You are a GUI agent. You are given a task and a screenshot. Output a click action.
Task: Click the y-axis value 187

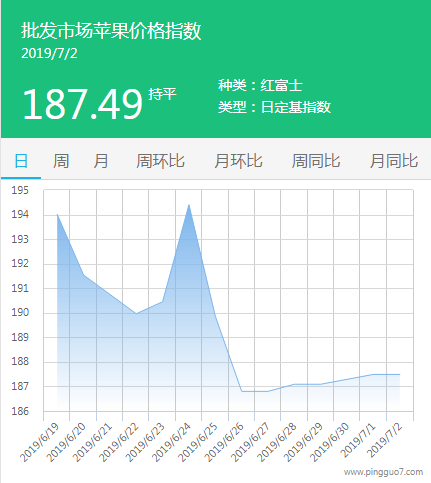pyautogui.click(x=20, y=386)
